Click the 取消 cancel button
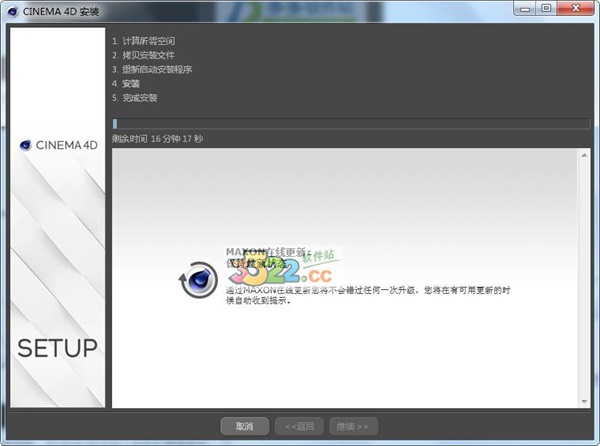The image size is (600, 446). tap(245, 426)
